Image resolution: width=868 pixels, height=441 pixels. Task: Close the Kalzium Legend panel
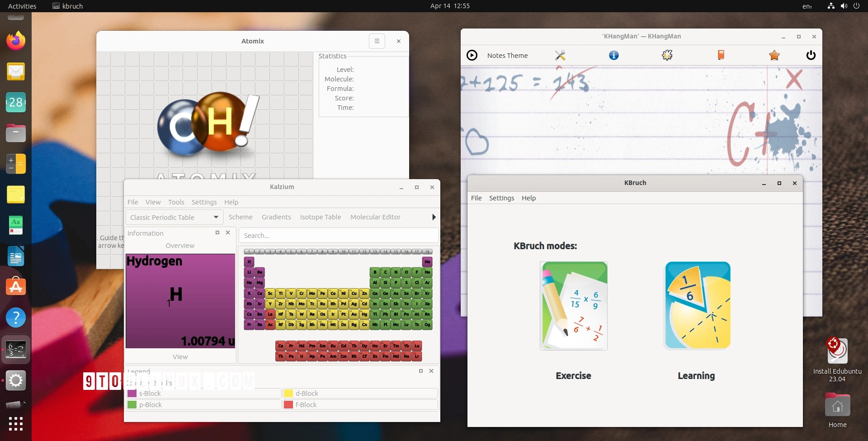click(431, 371)
